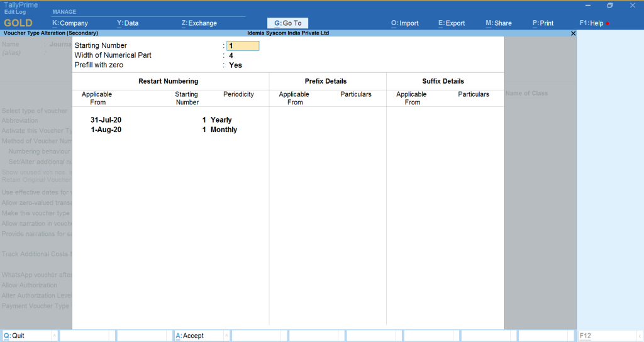Screen dimensions: 644x342
Task: Open the E:Export menu
Action: (452, 23)
